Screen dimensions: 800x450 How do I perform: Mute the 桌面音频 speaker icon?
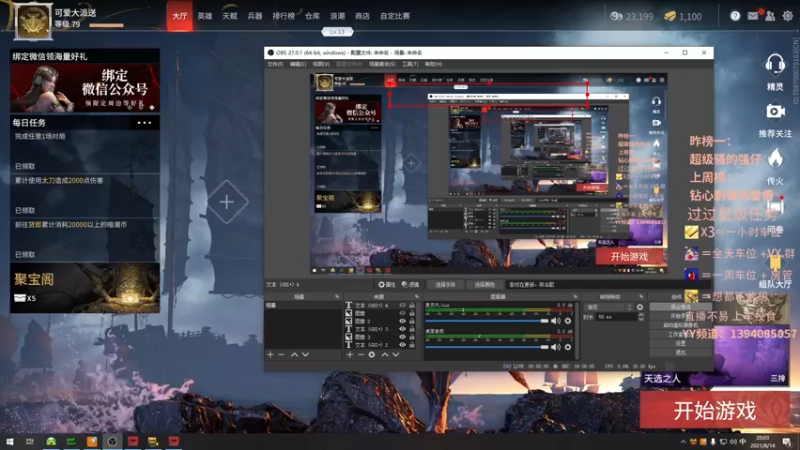click(x=556, y=347)
